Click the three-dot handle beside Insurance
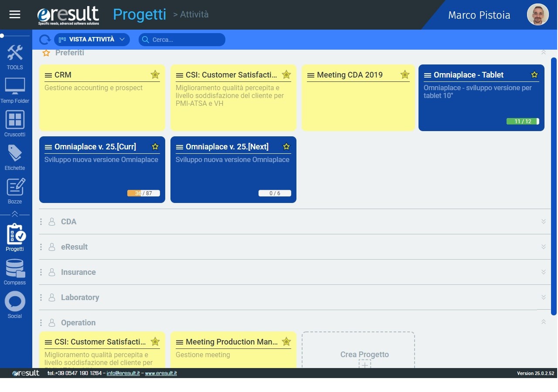 point(41,272)
